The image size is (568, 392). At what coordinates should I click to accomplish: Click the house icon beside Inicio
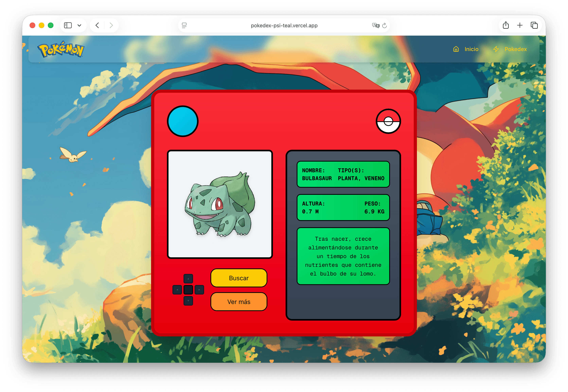(456, 49)
